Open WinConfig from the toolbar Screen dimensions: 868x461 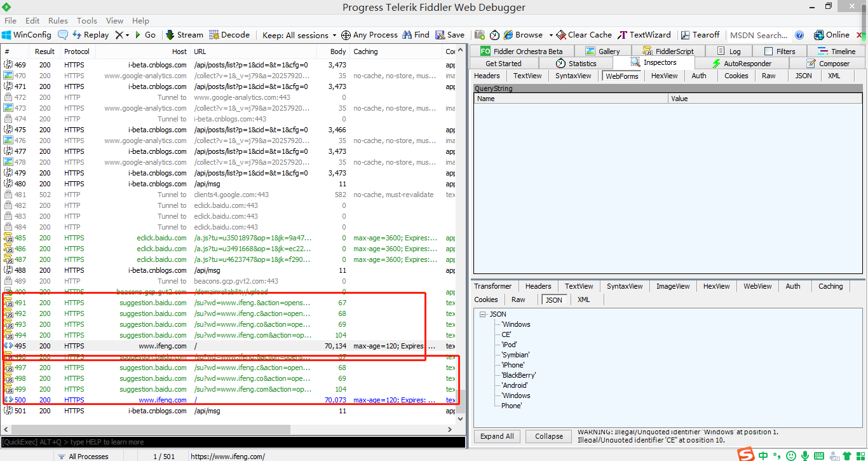(x=26, y=35)
